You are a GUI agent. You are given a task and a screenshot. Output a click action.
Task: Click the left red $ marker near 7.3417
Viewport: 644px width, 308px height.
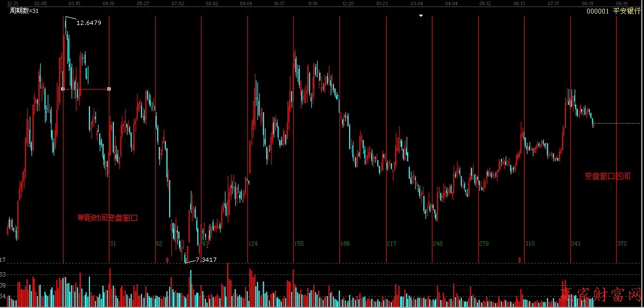[x=167, y=260]
